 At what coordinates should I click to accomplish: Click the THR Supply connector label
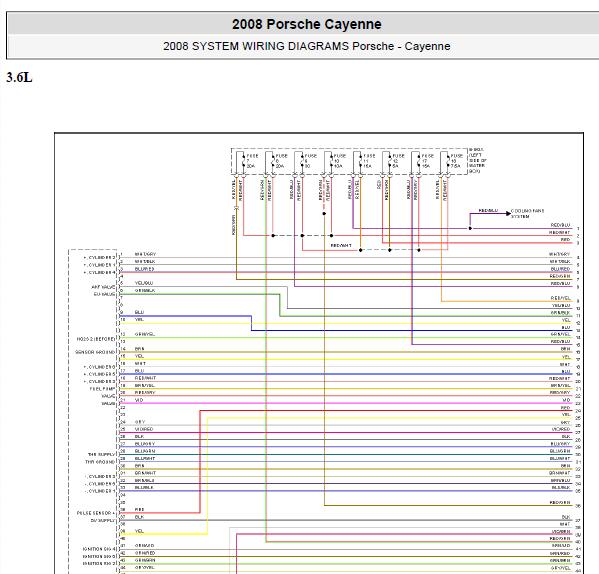[101, 454]
